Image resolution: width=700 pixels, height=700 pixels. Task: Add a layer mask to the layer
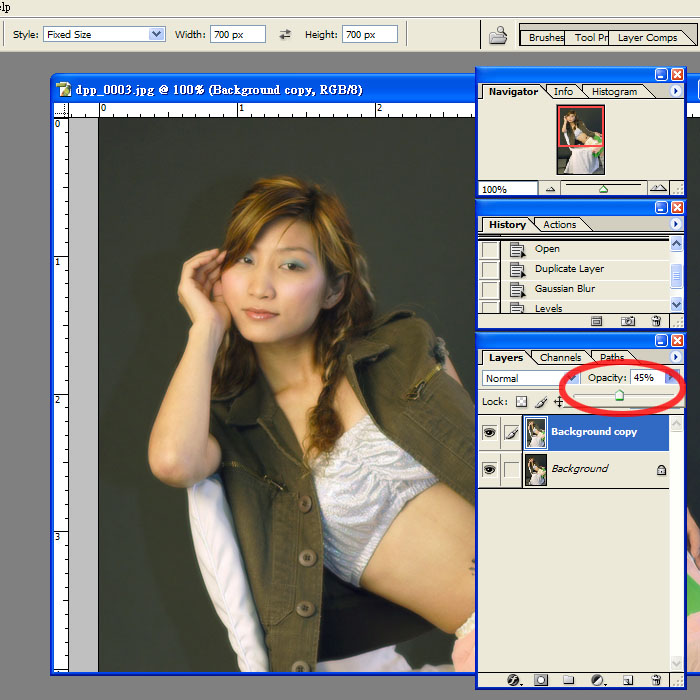pyautogui.click(x=541, y=680)
